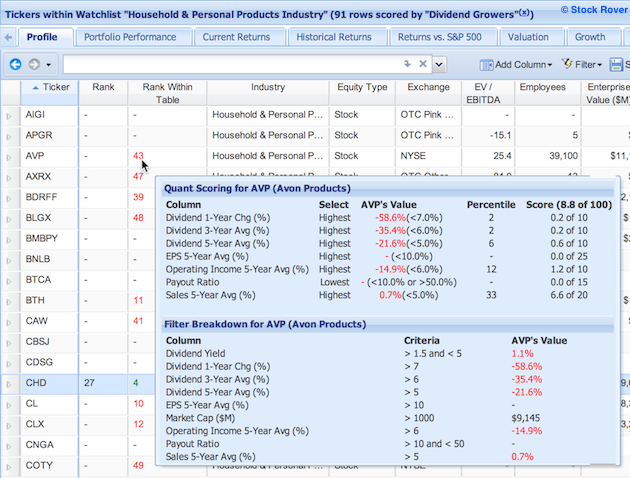Click the blue back navigation arrow
The image size is (630, 478).
point(15,64)
